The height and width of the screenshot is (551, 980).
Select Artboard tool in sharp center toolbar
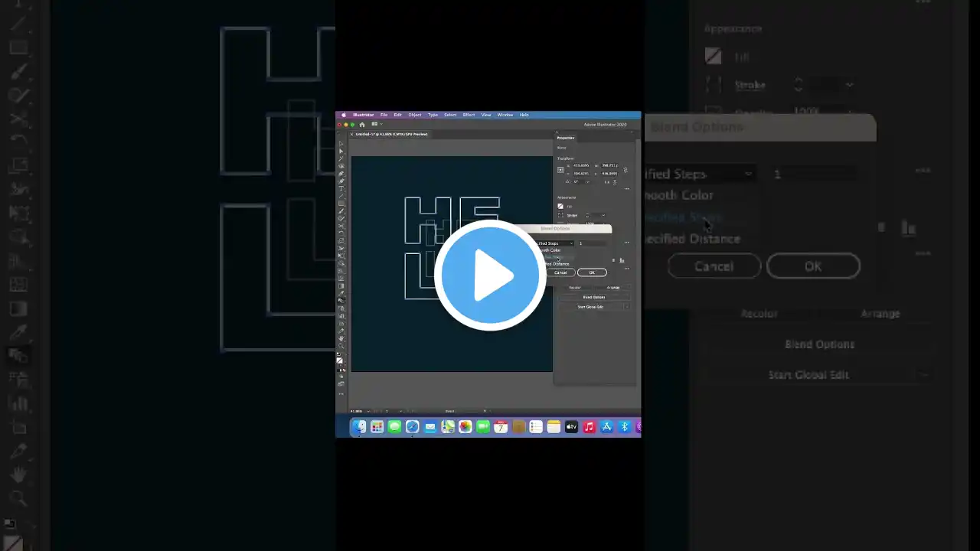(341, 323)
